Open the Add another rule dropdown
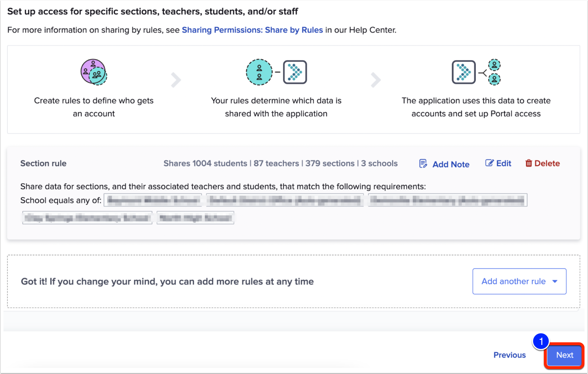The width and height of the screenshot is (588, 374). coord(519,281)
